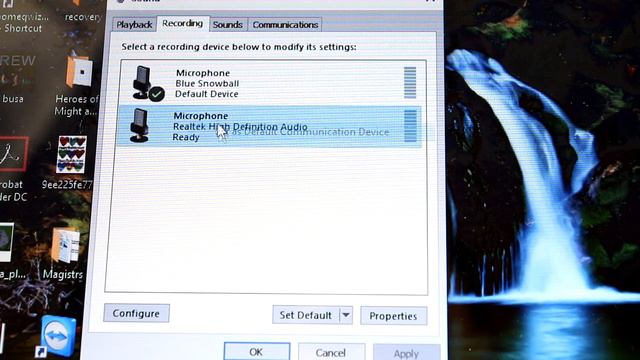Click the Configure button

tap(136, 313)
